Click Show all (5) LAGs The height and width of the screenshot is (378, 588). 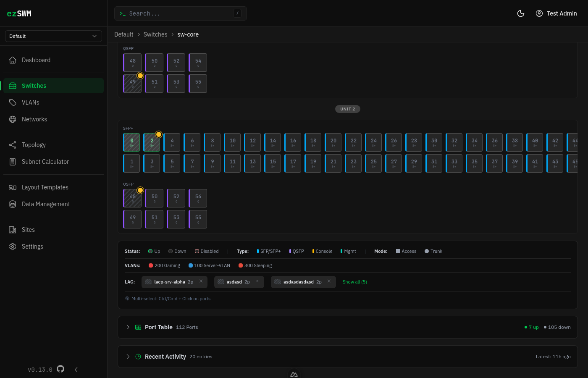pyautogui.click(x=355, y=282)
